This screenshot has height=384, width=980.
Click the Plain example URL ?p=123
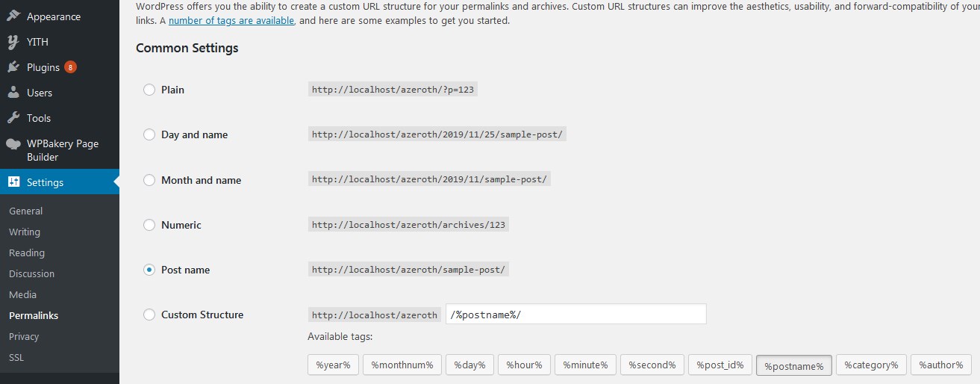(x=393, y=90)
